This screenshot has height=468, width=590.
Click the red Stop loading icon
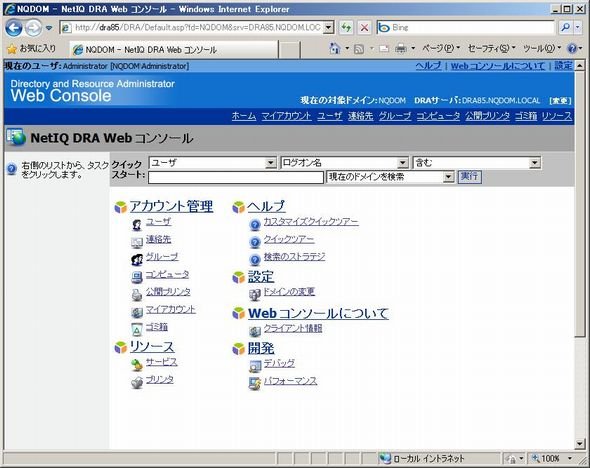[364, 27]
